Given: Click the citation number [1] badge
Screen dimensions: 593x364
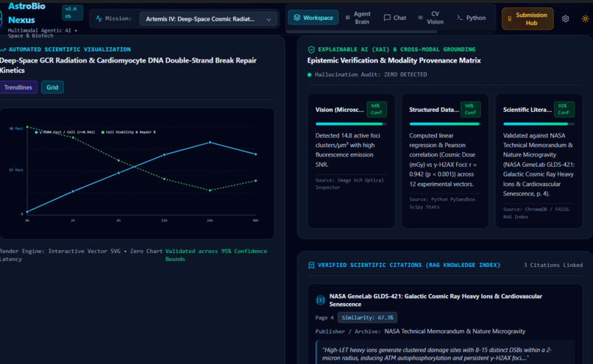Looking at the screenshot, I should click(x=320, y=300).
